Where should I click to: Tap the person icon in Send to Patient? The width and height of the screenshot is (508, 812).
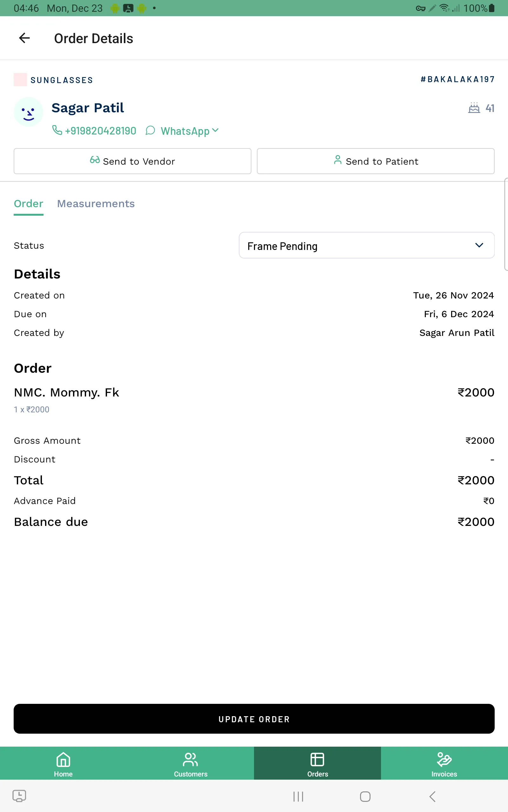pos(338,160)
